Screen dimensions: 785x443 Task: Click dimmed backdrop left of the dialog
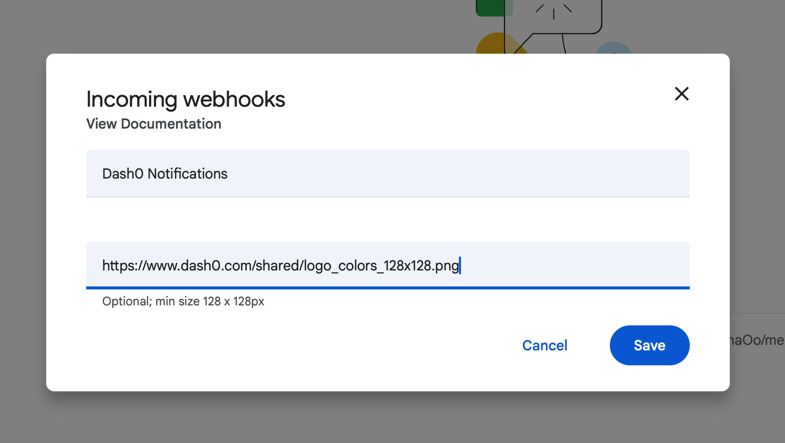click(22, 220)
